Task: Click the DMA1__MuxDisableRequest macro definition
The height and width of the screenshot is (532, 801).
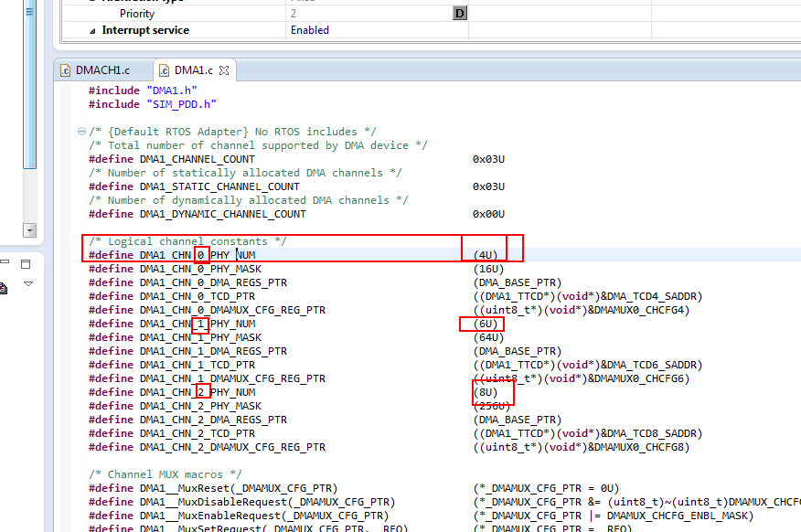Action: [267, 503]
